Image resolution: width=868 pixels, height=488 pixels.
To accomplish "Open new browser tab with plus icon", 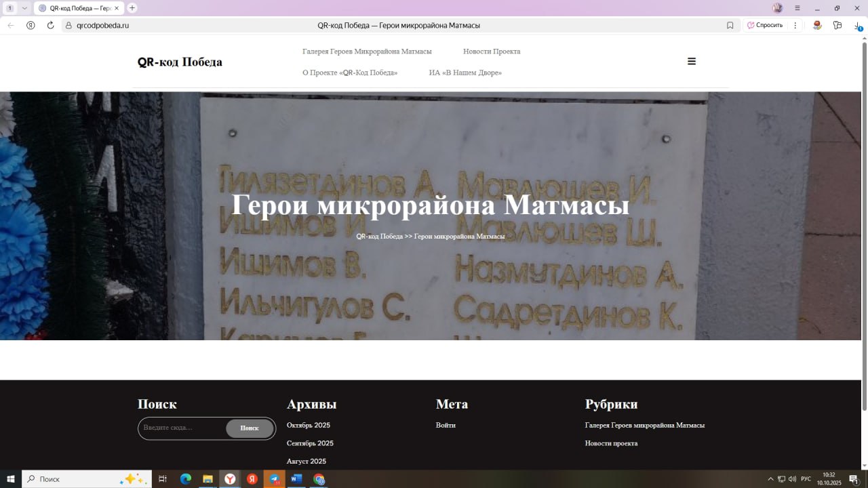I will (x=132, y=8).
